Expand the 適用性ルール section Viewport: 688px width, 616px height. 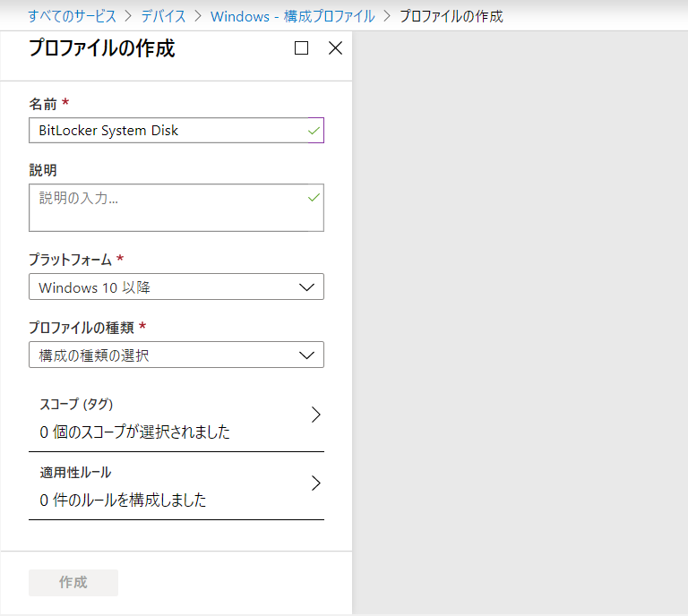(x=176, y=486)
